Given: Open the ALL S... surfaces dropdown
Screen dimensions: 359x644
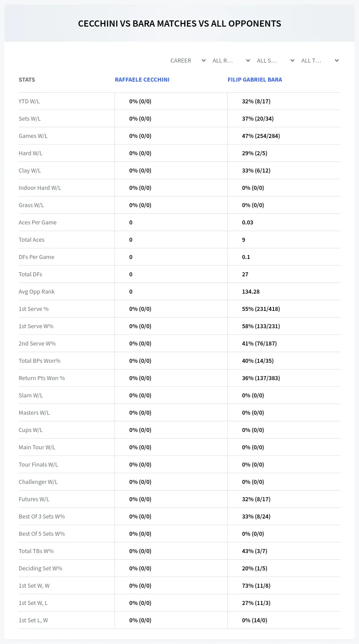Looking at the screenshot, I should (275, 60).
